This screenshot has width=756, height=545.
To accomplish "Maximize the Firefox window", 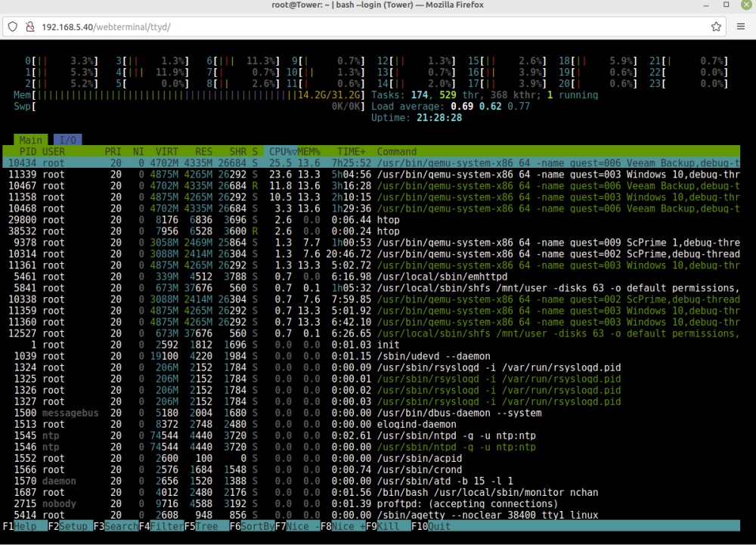I will tap(726, 5).
